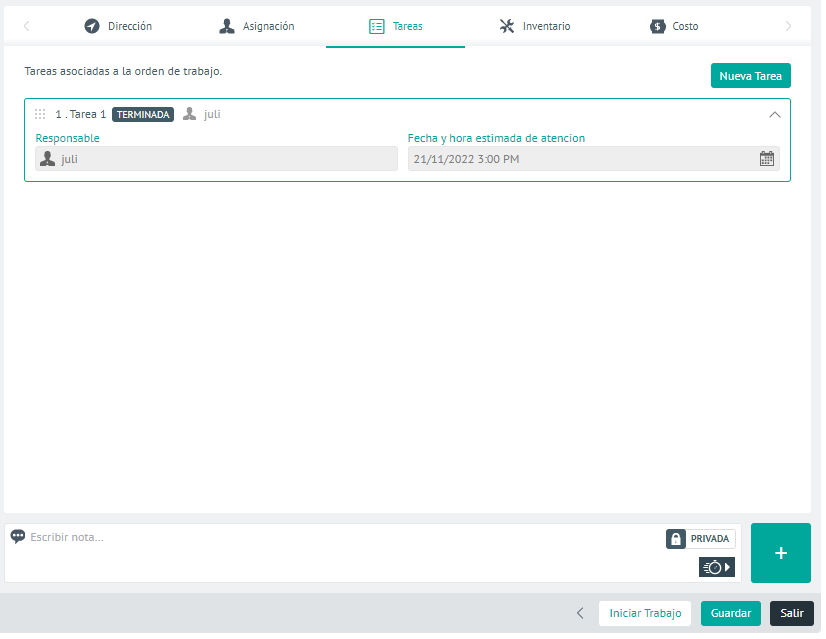
Task: Show earlier tabs with left arrow
Action: click(26, 26)
